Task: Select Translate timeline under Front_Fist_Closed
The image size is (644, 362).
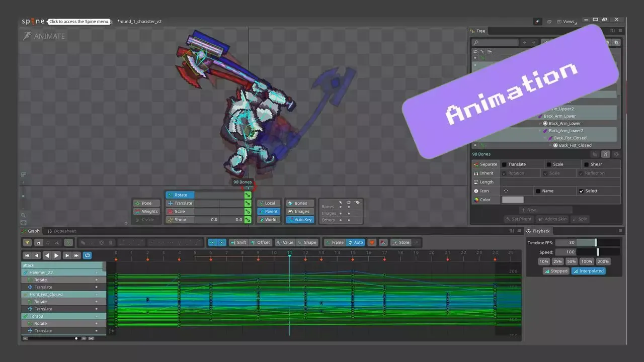Action: [63, 309]
